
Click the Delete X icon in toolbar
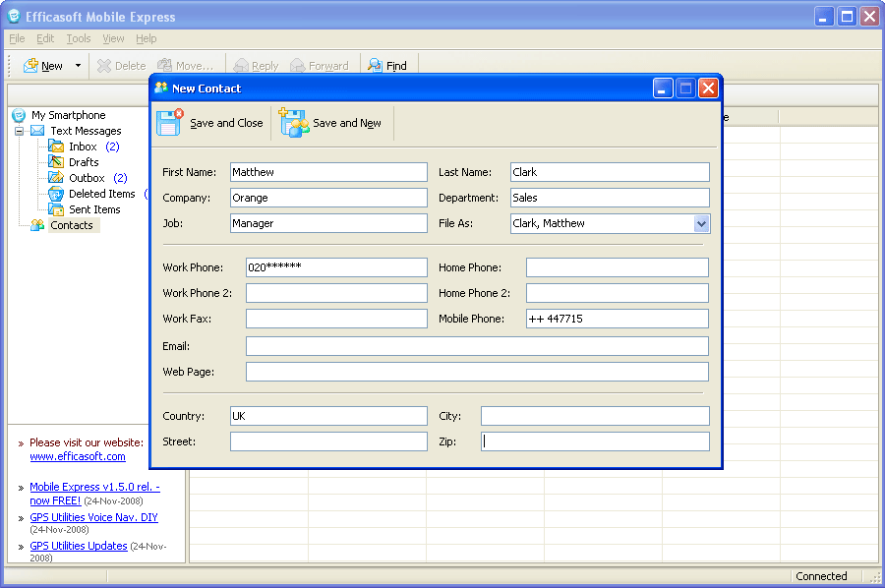click(x=104, y=66)
